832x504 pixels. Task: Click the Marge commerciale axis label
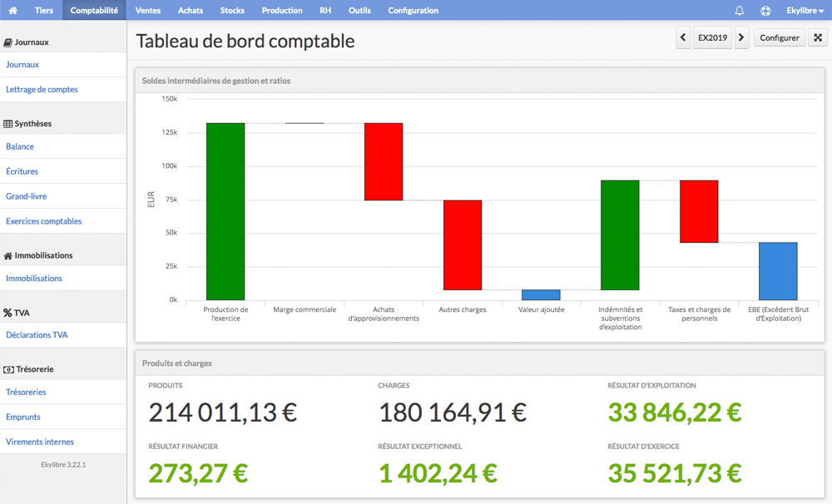305,310
